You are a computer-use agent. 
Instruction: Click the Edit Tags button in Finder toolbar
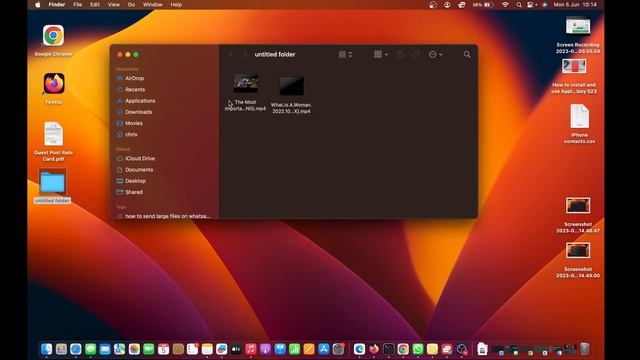point(416,54)
